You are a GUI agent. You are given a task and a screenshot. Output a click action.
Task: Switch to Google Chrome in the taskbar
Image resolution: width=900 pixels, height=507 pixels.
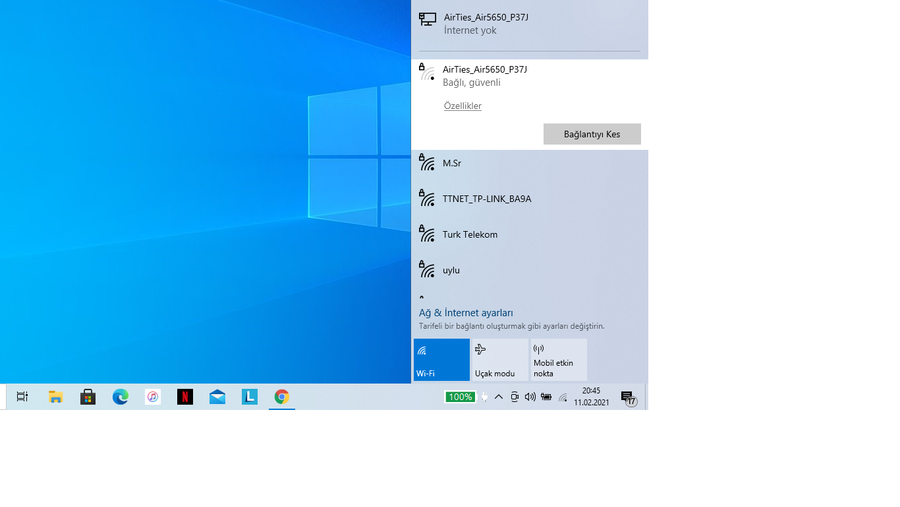[282, 397]
